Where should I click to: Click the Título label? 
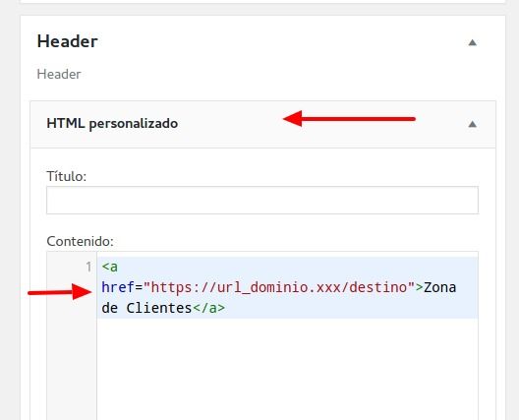[67, 176]
